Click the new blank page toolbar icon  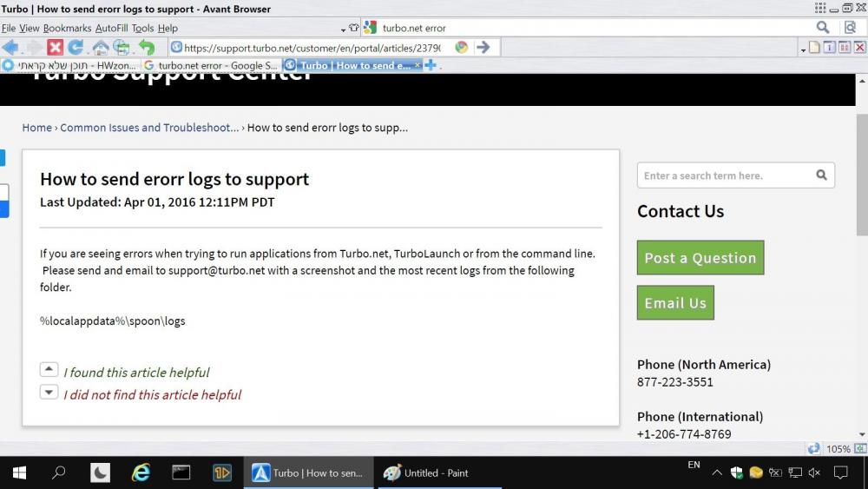pos(814,48)
